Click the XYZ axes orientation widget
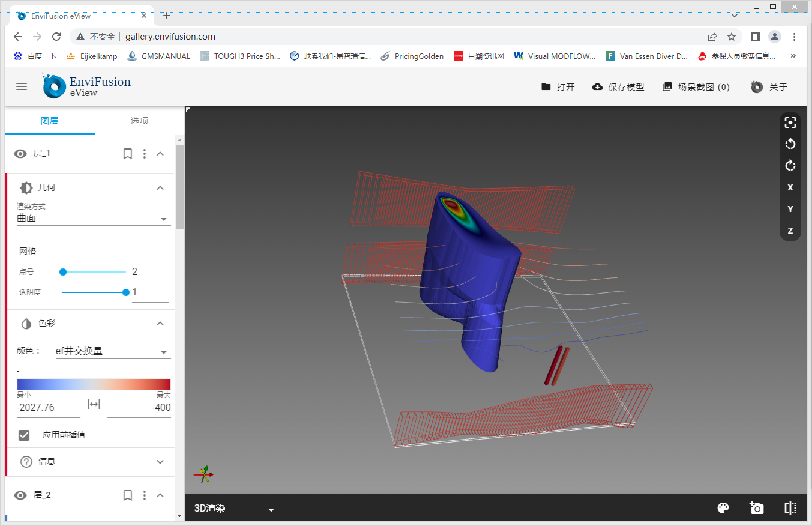This screenshot has height=526, width=812. 204,474
